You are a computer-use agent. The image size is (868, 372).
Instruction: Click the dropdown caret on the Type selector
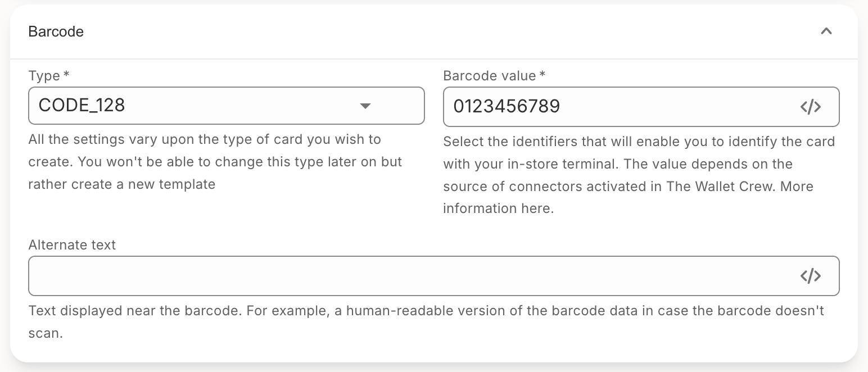tap(365, 106)
